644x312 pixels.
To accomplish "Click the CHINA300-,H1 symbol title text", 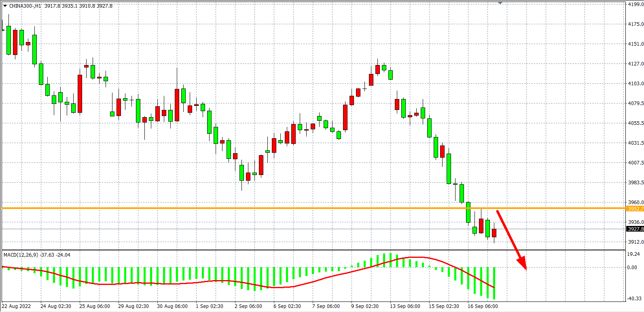I will [25, 6].
